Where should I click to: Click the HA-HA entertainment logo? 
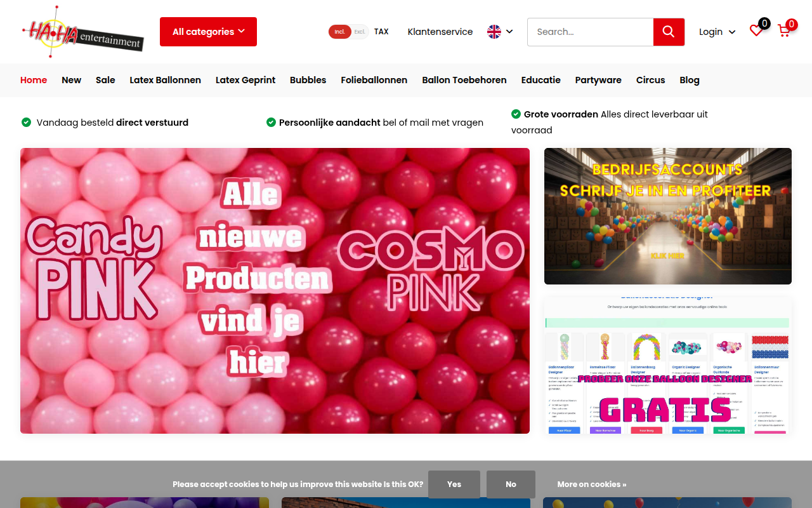82,32
